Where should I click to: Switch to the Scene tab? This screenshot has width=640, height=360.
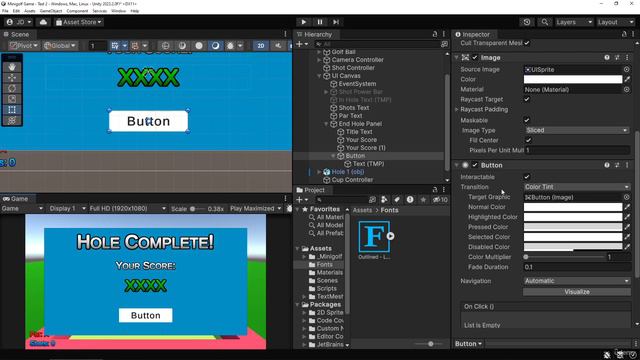pos(16,34)
